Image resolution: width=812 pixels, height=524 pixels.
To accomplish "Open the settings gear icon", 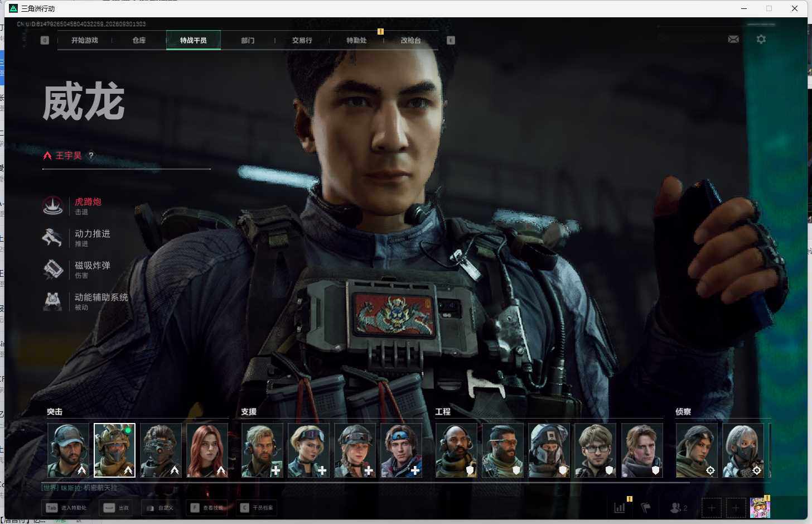I will 761,39.
